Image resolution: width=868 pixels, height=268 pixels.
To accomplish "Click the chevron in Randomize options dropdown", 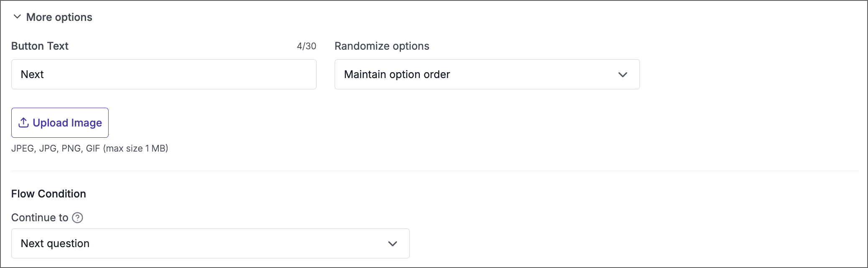I will pos(622,75).
